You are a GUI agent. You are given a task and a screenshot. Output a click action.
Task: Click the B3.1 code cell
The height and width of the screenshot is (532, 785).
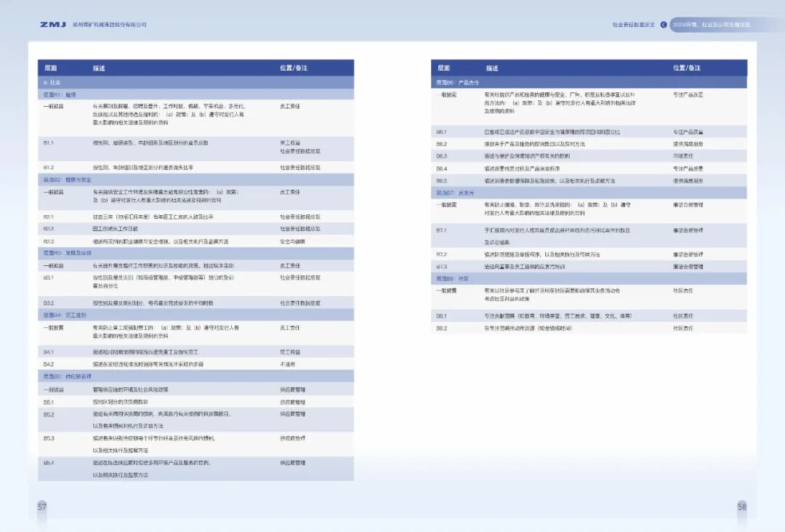(x=49, y=278)
